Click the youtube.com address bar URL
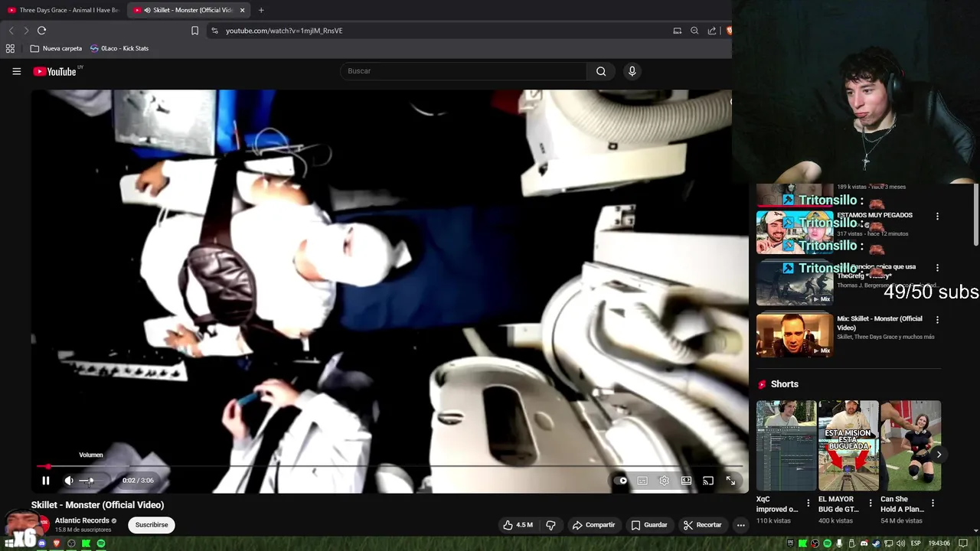This screenshot has width=980, height=551. pyautogui.click(x=284, y=31)
